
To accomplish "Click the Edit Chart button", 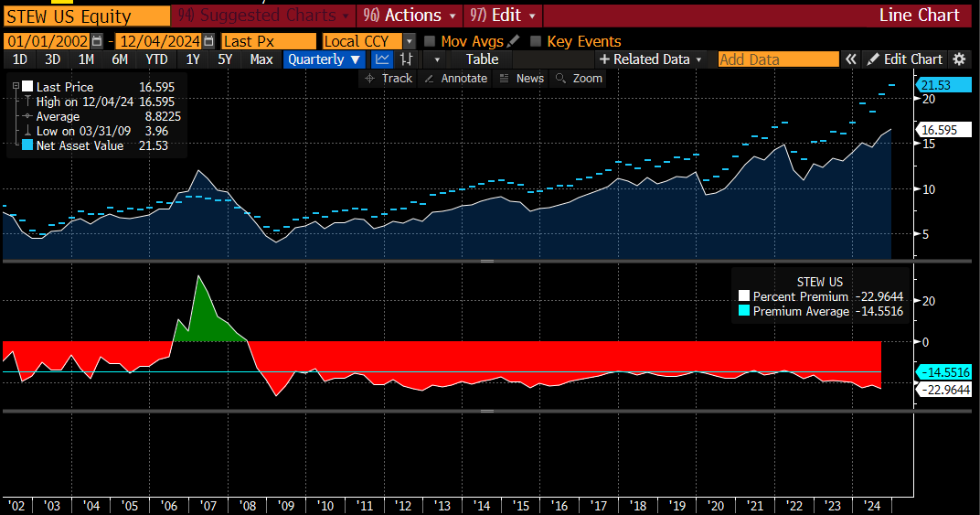I will (x=905, y=59).
